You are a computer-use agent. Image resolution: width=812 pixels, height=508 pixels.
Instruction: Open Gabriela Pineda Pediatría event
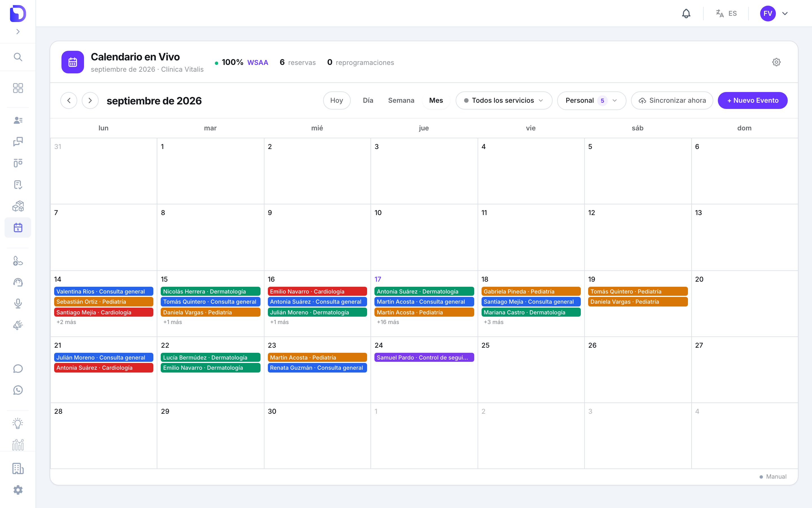[x=531, y=291]
